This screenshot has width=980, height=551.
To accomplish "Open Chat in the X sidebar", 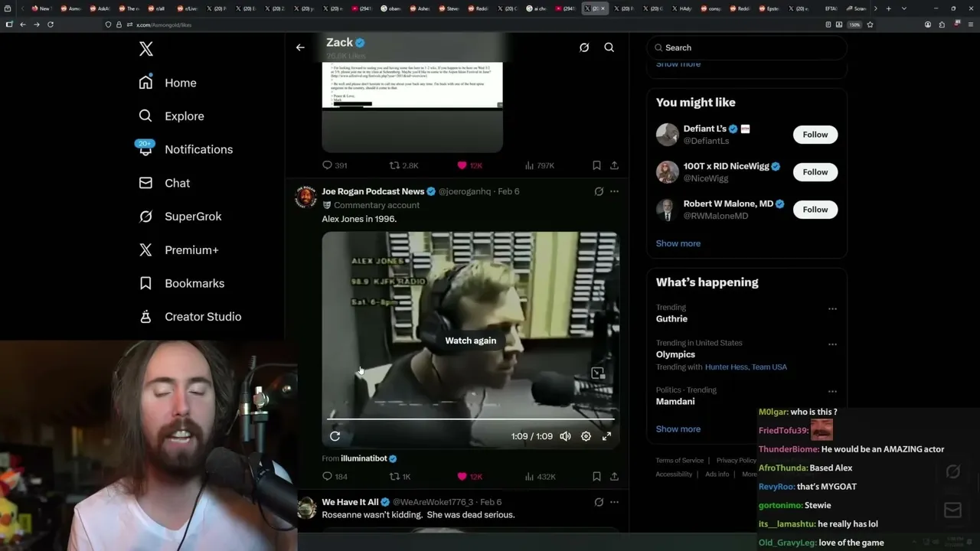I will coord(164,183).
